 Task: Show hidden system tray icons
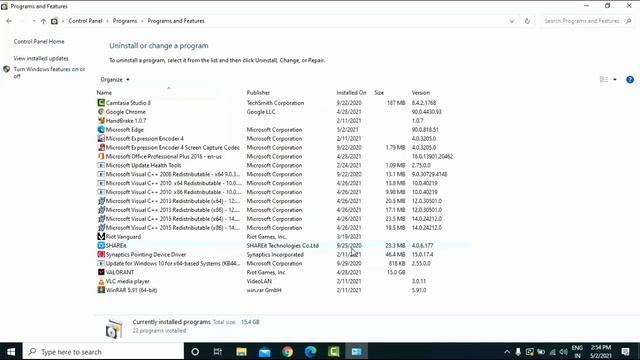click(507, 351)
